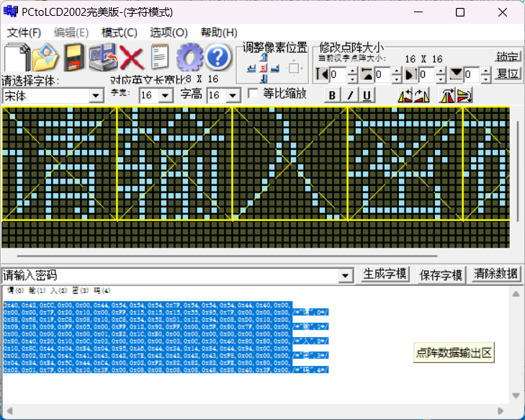Click the right-edge matrix resize icon

(411, 74)
